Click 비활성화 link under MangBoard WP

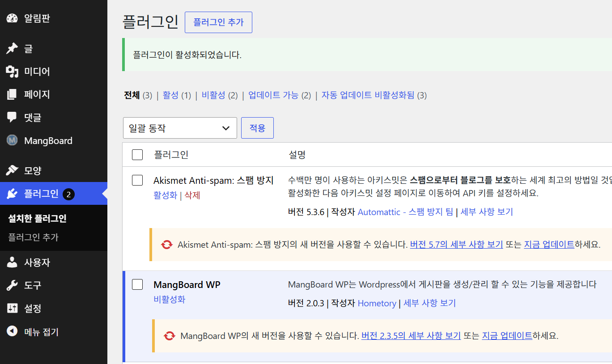tap(169, 299)
